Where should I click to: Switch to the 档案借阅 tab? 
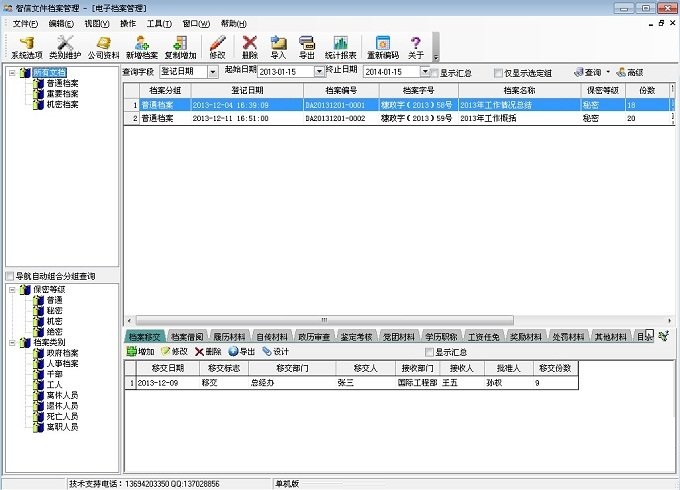187,337
